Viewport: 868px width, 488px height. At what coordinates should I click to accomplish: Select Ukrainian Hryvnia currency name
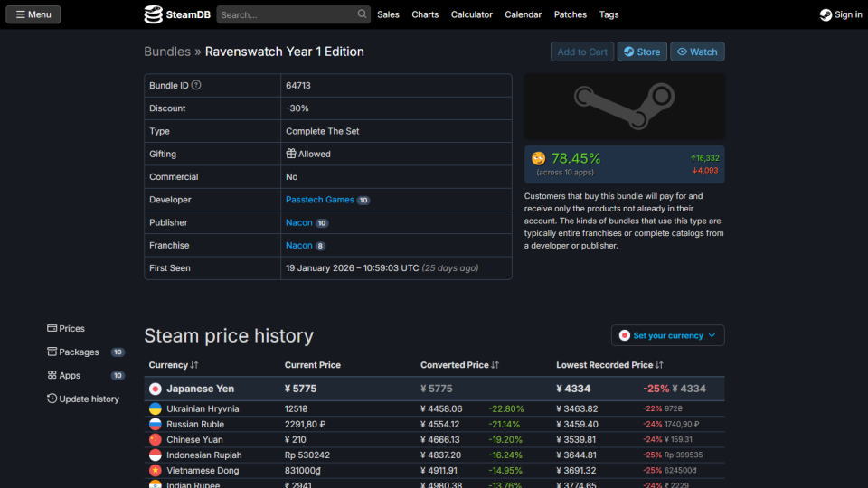203,408
